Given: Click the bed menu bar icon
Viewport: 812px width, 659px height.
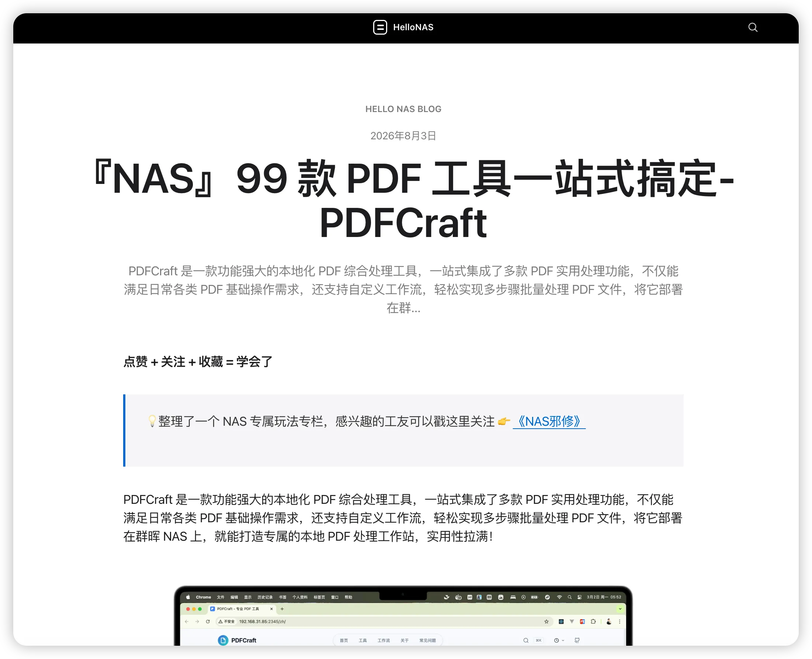Looking at the screenshot, I should (513, 597).
